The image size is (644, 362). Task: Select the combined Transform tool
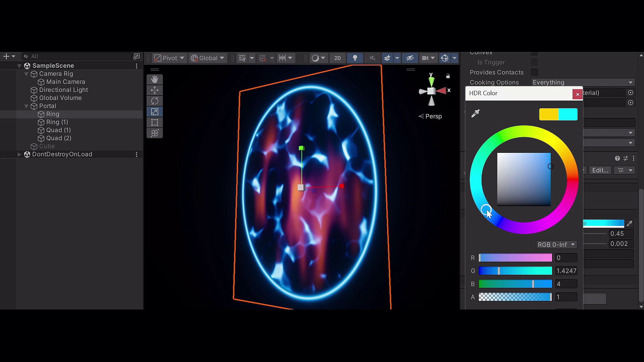coord(155,133)
